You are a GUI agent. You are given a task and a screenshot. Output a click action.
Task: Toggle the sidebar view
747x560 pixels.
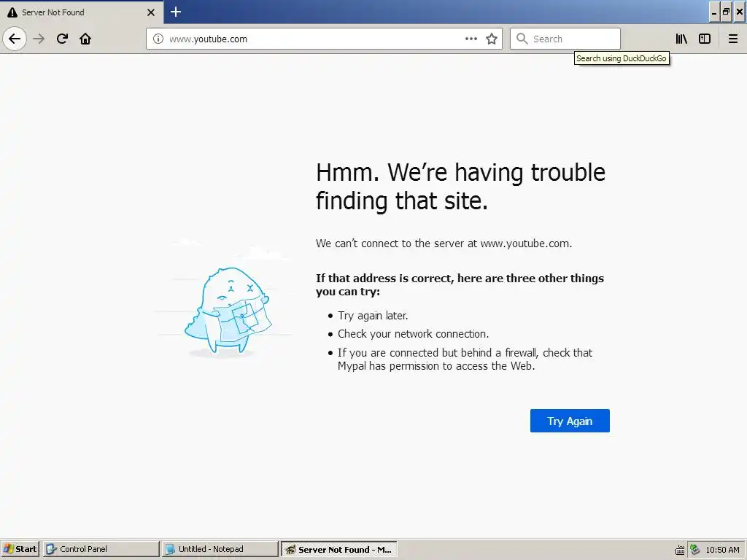click(705, 39)
